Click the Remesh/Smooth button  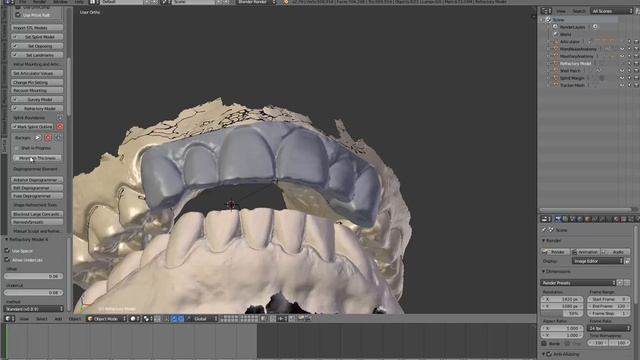click(x=37, y=222)
